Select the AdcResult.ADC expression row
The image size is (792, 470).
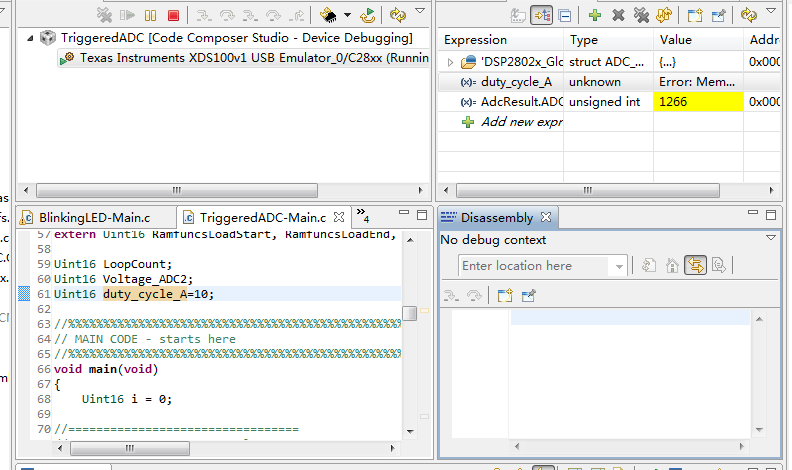tap(609, 102)
